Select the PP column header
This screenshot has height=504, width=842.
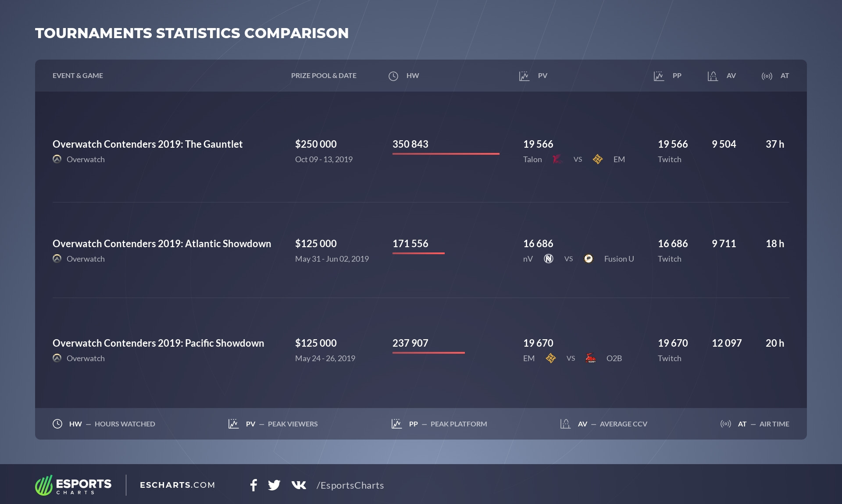[677, 75]
